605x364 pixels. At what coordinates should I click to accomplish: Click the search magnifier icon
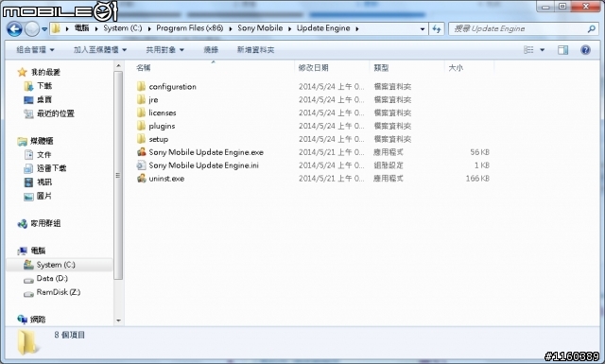591,29
